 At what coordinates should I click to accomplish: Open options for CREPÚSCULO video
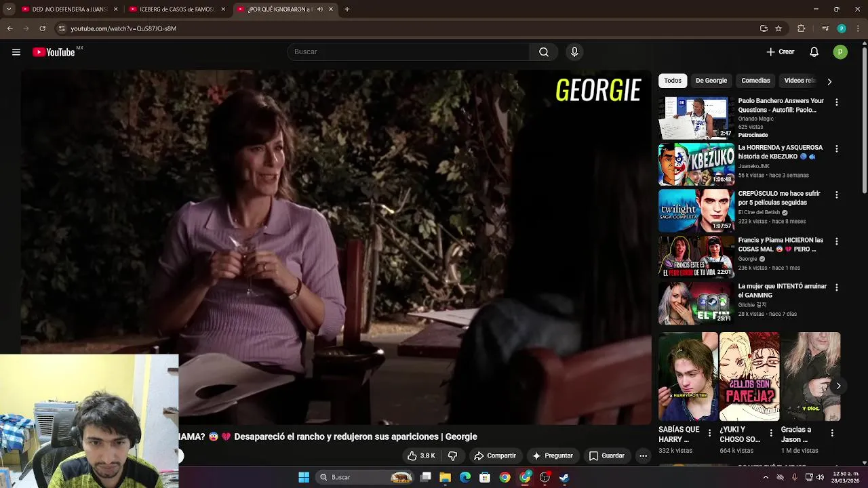point(836,195)
